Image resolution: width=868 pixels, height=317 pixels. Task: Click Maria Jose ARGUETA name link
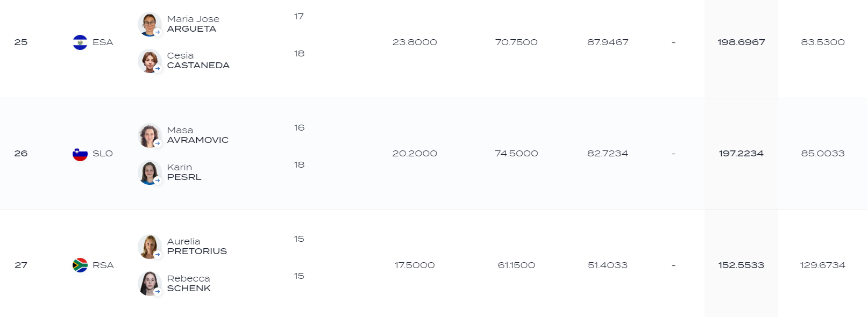point(193,24)
